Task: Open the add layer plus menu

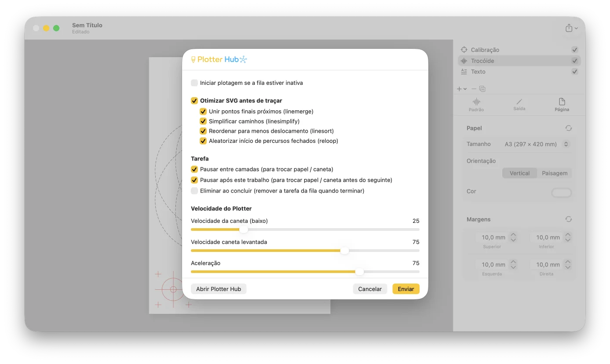Action: click(461, 89)
